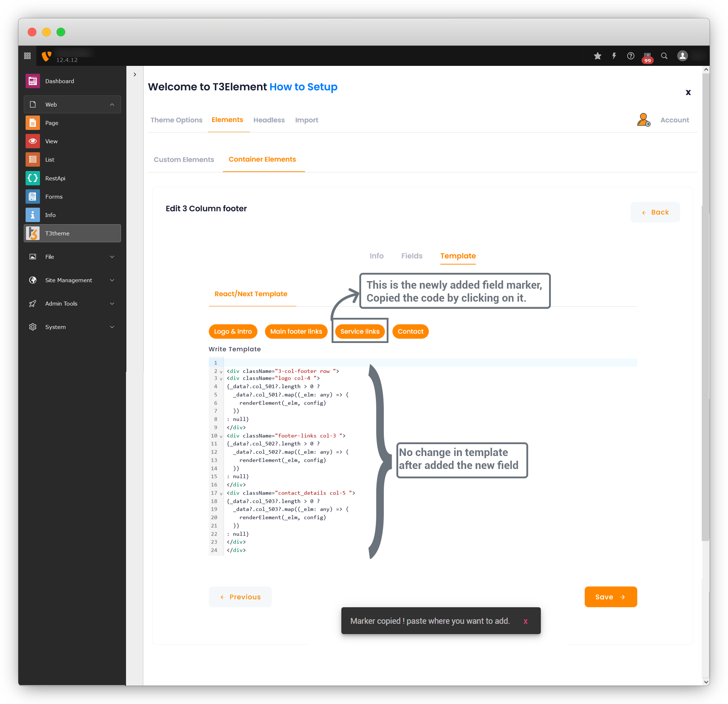Switch to Theme Options tab
The width and height of the screenshot is (728, 704).
click(x=176, y=120)
